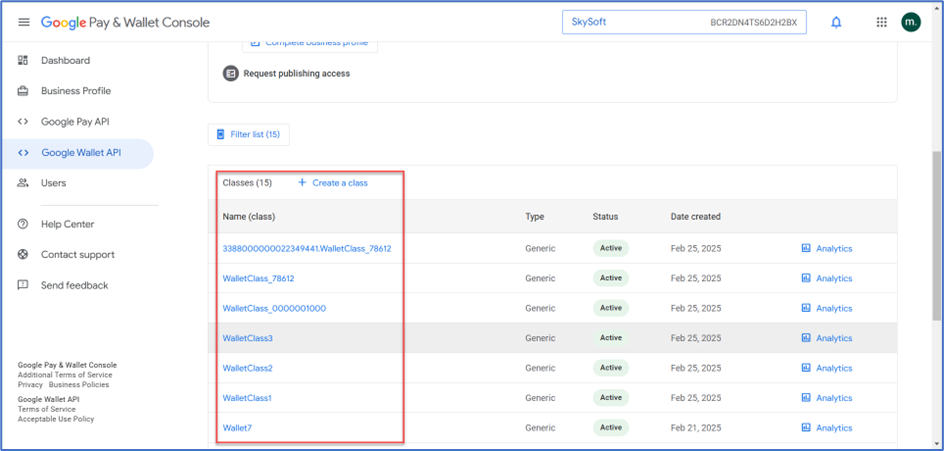Click the SkySoft account selector field
Screen dimensions: 944x451
pyautogui.click(x=684, y=22)
